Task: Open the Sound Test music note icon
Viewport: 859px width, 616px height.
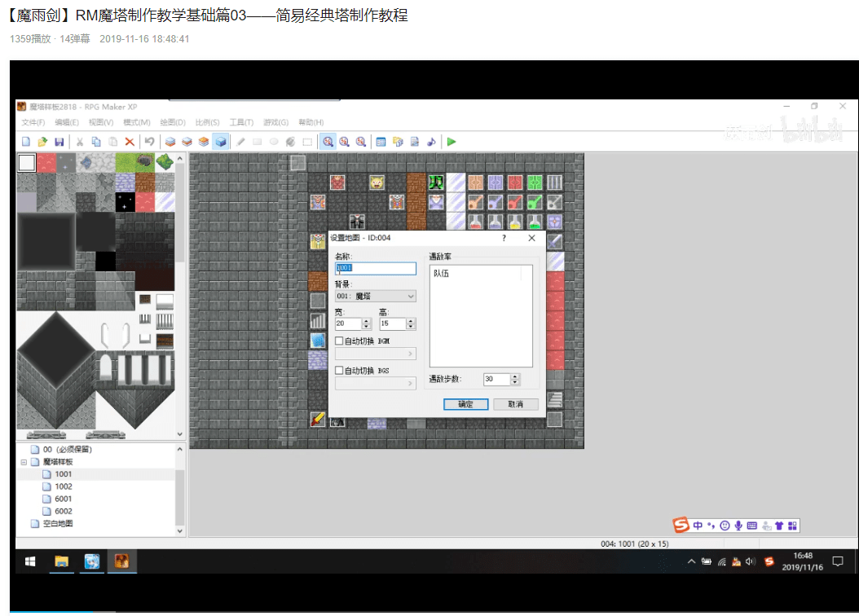Action: pyautogui.click(x=431, y=142)
